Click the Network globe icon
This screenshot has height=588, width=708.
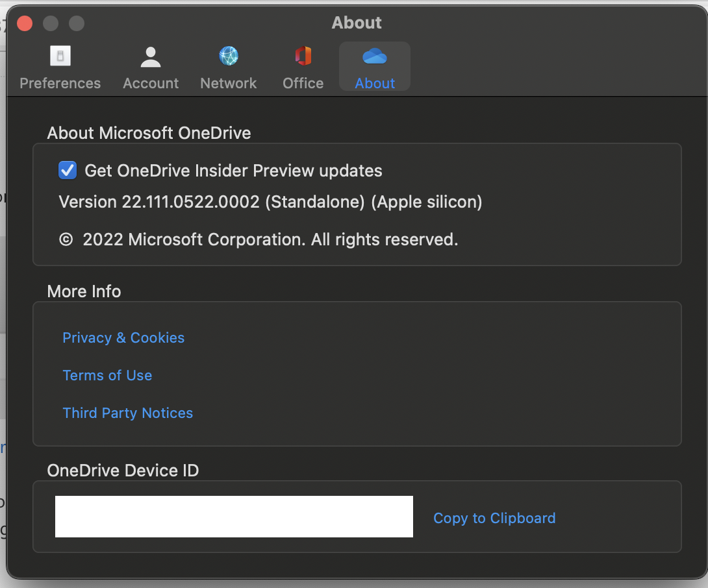[x=229, y=57]
